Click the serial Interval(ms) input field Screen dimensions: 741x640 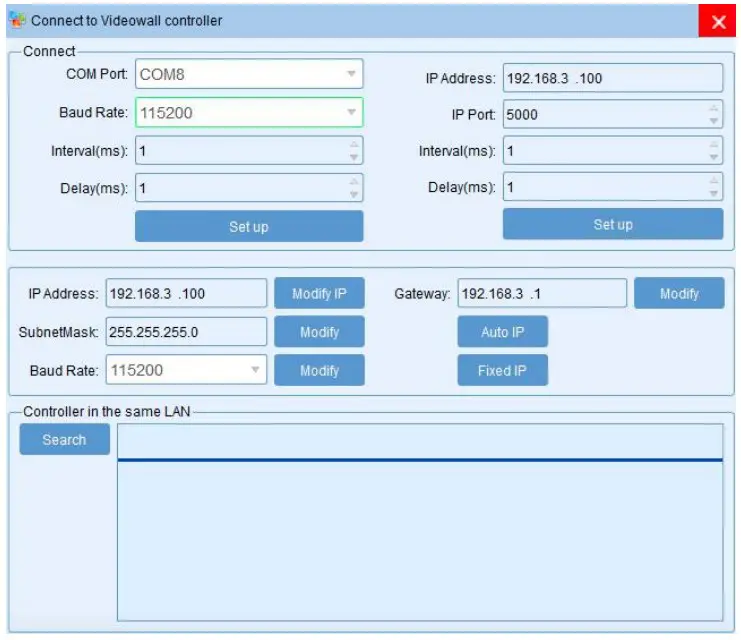click(x=249, y=150)
